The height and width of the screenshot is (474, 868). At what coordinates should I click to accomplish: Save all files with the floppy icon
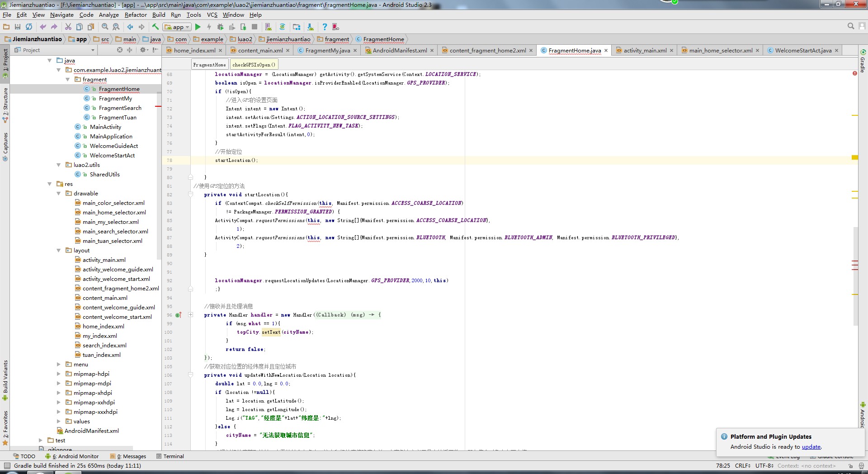point(18,27)
